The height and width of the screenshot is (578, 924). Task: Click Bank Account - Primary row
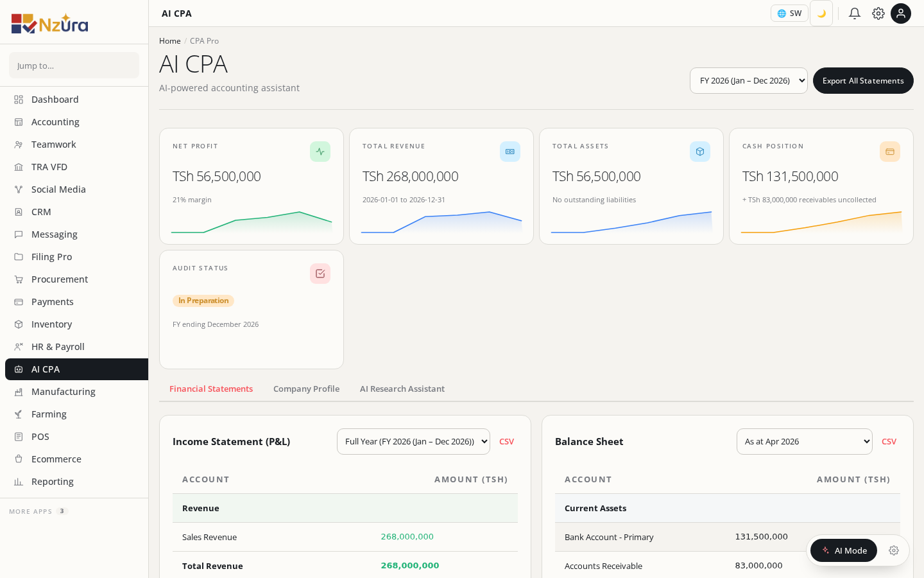pyautogui.click(x=728, y=537)
